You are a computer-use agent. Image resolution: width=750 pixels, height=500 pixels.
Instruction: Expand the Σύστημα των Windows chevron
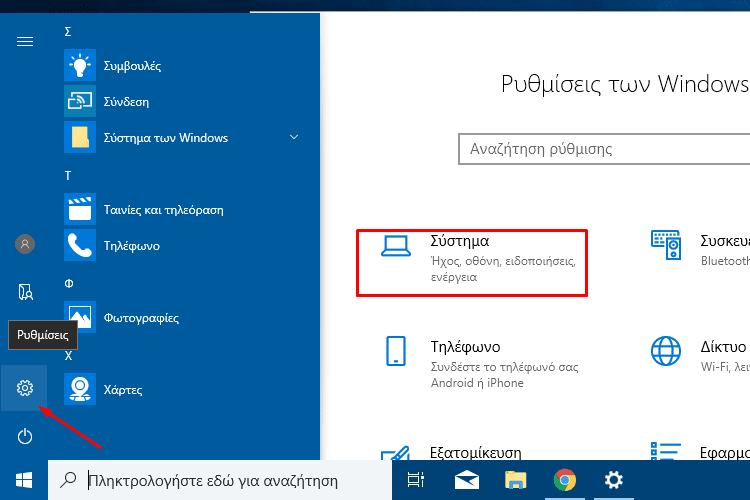point(294,137)
